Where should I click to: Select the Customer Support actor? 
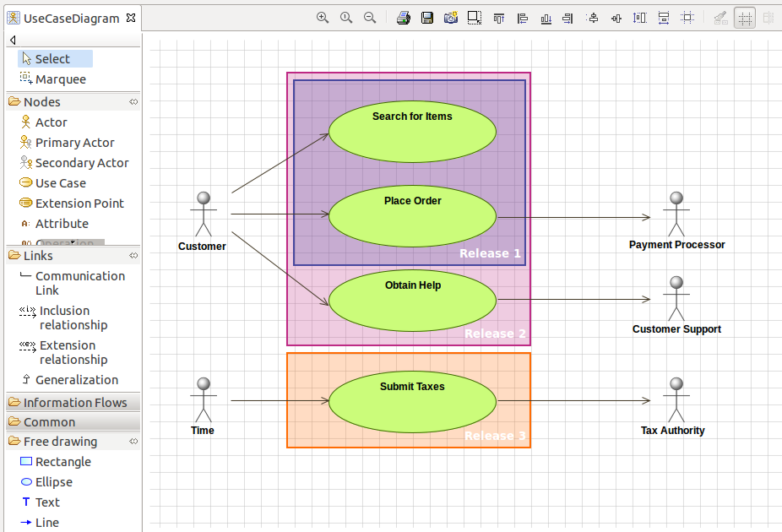tap(676, 298)
